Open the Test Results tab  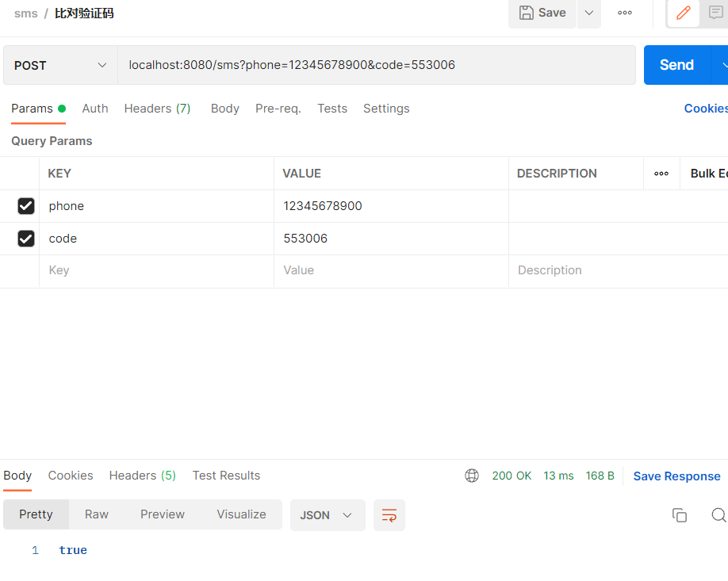coord(227,476)
